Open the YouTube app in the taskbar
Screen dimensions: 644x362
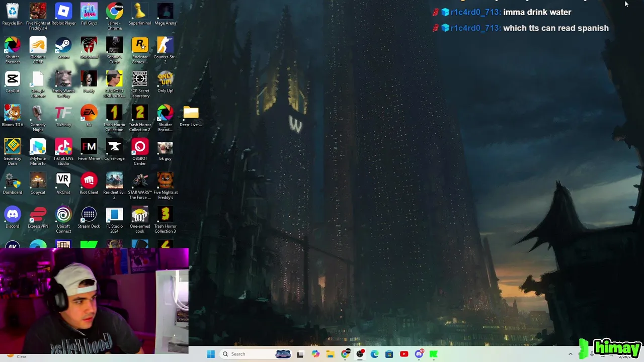coord(404,354)
